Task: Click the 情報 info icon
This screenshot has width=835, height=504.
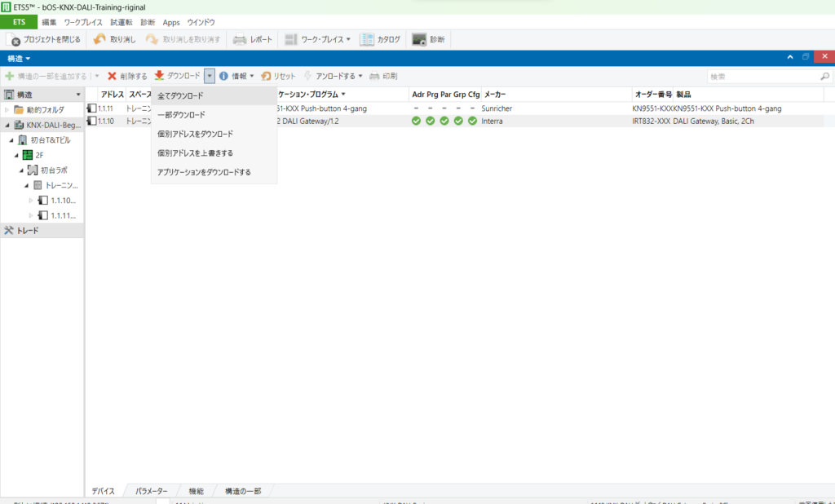Action: point(223,76)
